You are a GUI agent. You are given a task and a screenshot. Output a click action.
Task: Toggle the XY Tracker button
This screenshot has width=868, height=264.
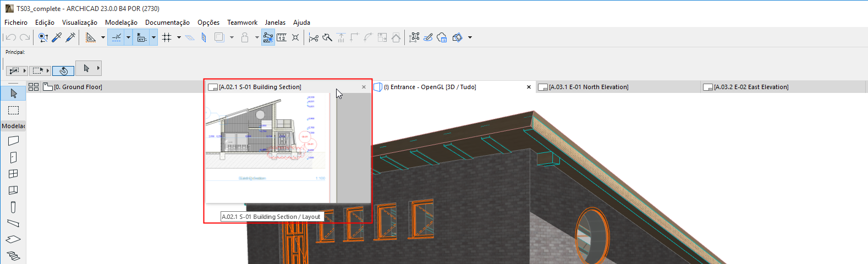141,37
